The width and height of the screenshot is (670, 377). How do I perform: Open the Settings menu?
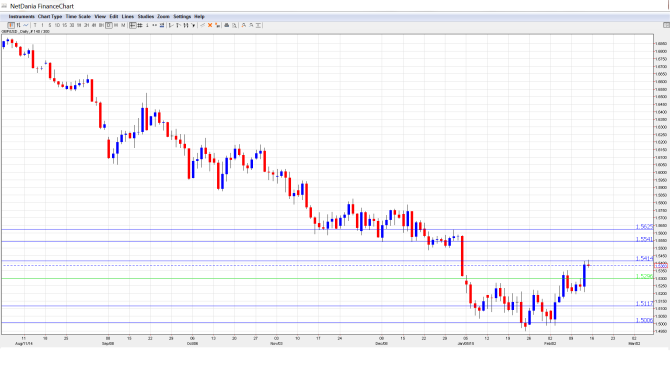click(x=182, y=16)
